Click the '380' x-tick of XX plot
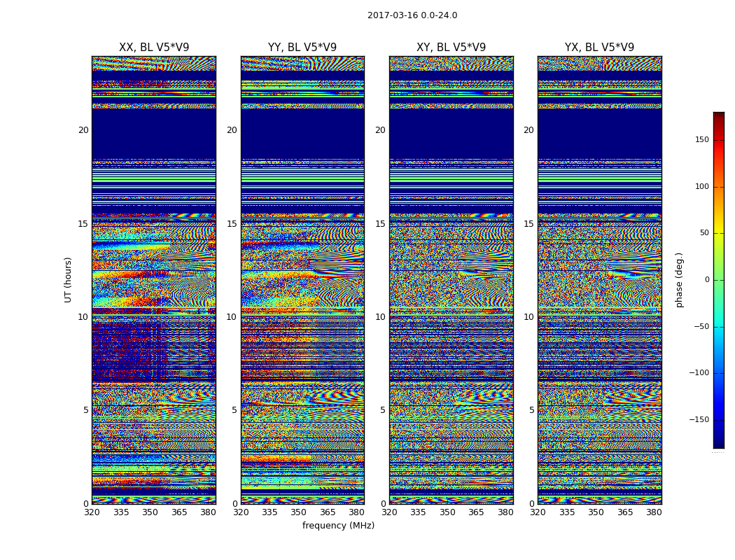Viewport: 735px width, 560px height. 208,512
